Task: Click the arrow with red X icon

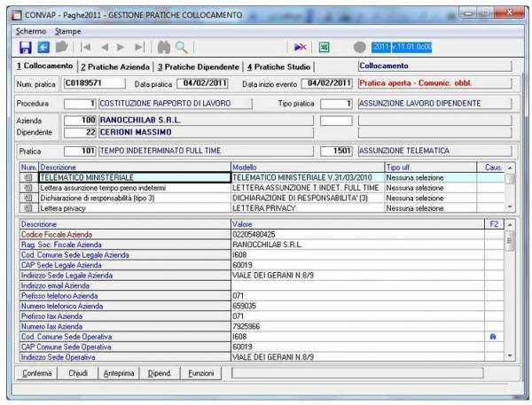Action: [301, 47]
